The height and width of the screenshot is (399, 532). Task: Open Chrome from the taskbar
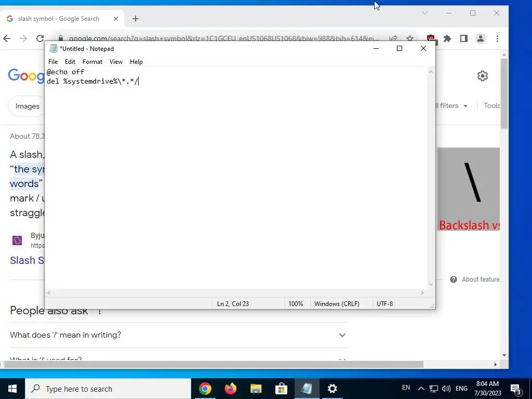205,389
